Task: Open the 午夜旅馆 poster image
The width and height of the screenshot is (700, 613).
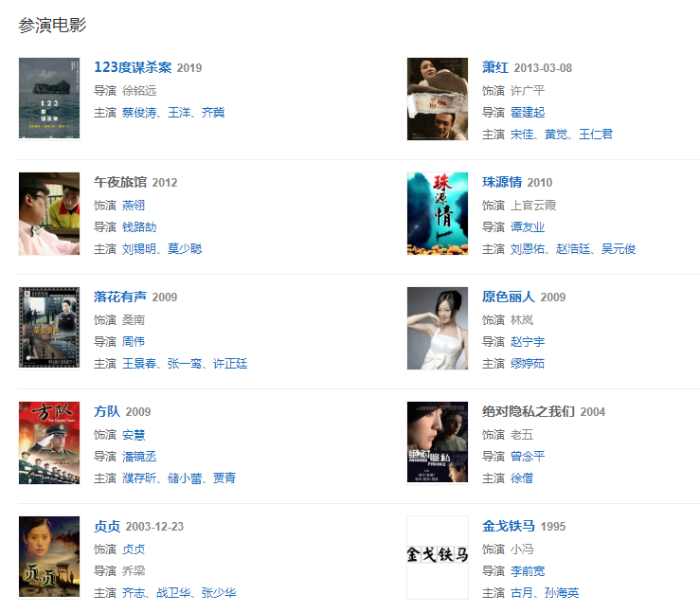Action: 49,213
